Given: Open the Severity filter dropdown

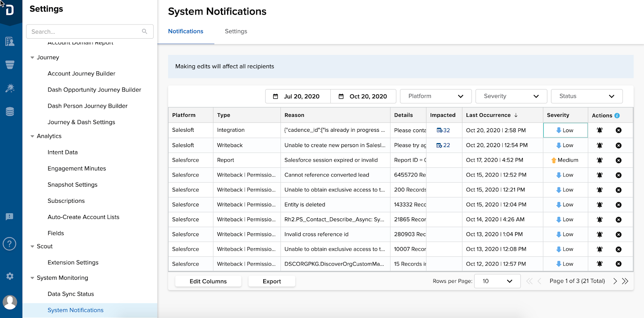Looking at the screenshot, I should pos(511,96).
